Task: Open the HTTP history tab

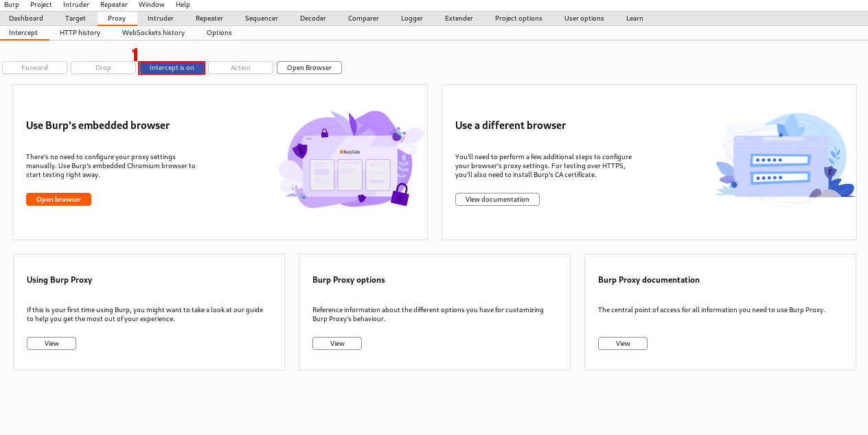Action: 80,33
